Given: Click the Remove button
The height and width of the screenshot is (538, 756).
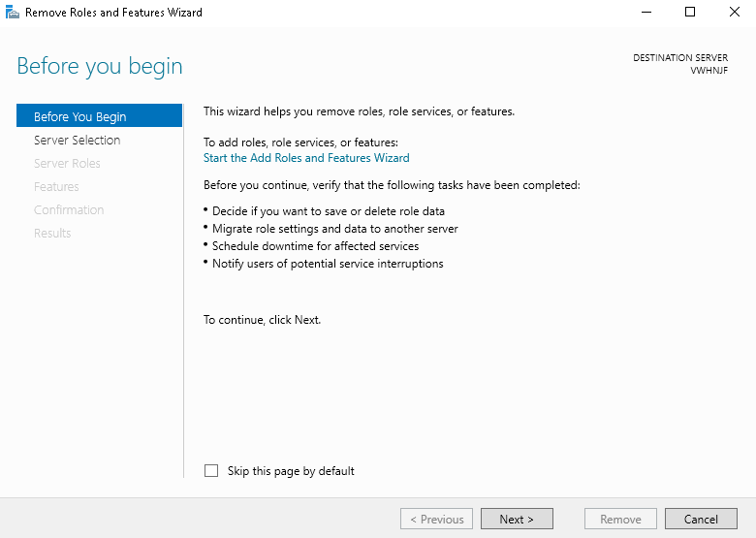Looking at the screenshot, I should [620, 519].
